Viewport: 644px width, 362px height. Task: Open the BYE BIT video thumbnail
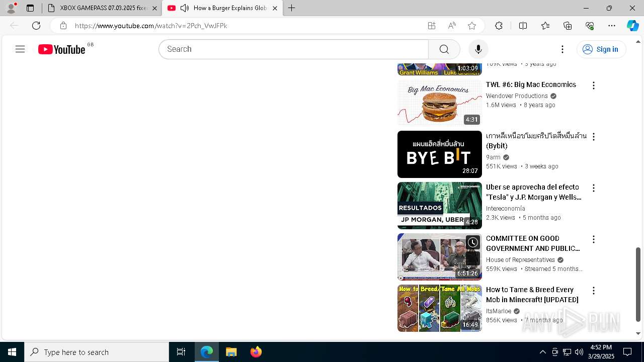[440, 154]
